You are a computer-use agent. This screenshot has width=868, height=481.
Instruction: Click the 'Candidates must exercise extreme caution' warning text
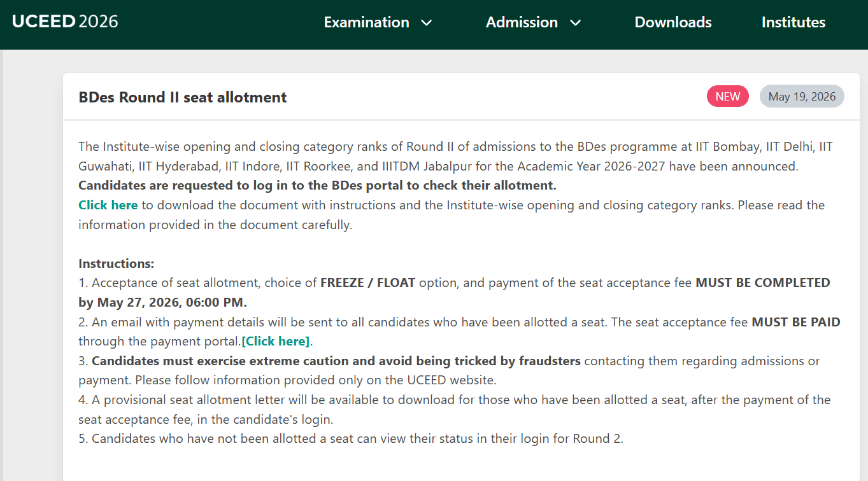click(336, 361)
